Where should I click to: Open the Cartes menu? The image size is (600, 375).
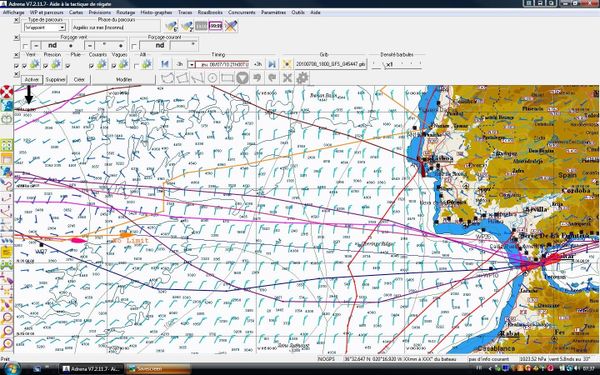(76, 12)
